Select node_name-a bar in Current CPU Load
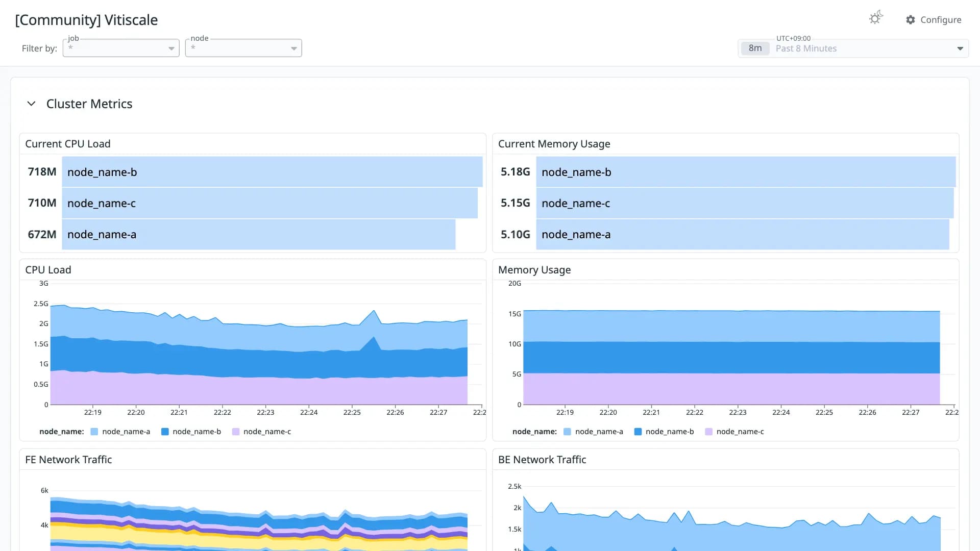Image resolution: width=980 pixels, height=551 pixels. tap(259, 234)
